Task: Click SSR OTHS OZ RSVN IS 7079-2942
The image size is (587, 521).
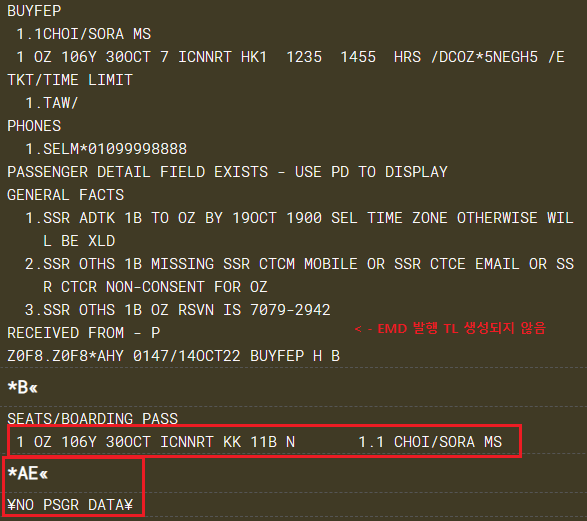Action: tap(178, 310)
